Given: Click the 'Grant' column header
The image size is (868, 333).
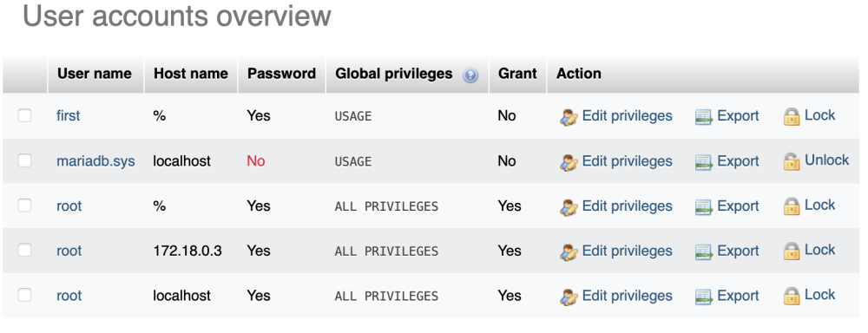Looking at the screenshot, I should 517,74.
